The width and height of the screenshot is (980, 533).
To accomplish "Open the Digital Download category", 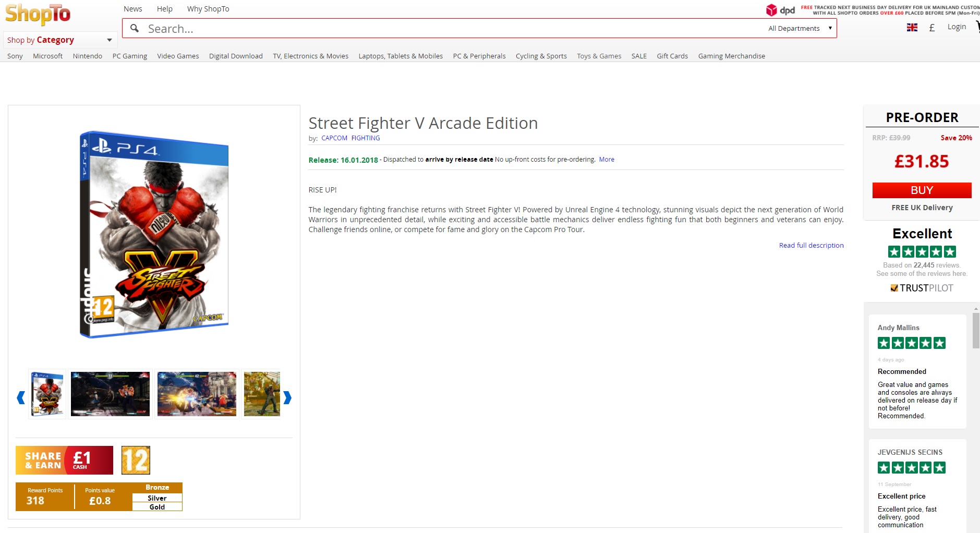I will (x=236, y=56).
